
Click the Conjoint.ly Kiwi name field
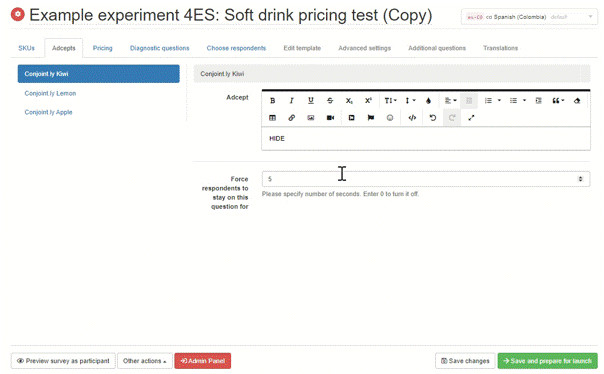392,74
